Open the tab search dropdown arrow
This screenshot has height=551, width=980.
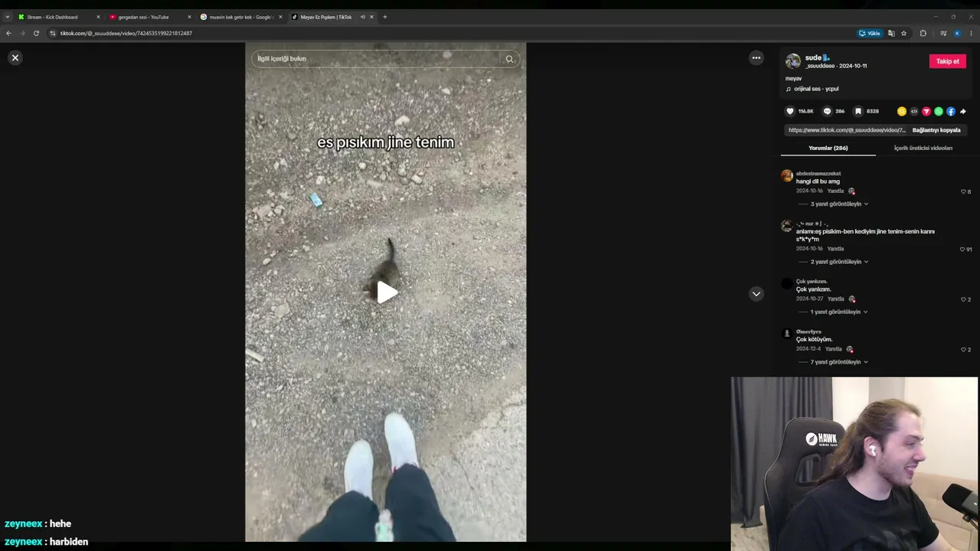pyautogui.click(x=8, y=17)
